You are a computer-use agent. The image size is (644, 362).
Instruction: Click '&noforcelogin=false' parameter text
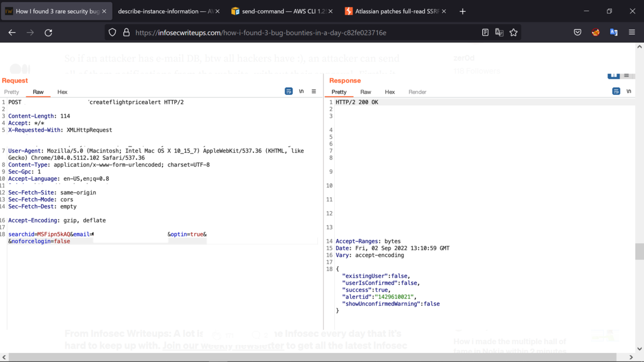click(x=39, y=241)
